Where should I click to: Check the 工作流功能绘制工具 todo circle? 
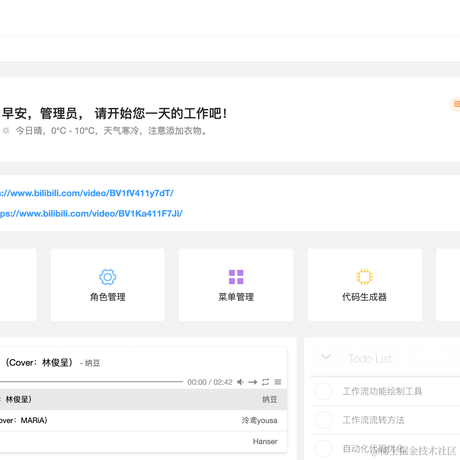pos(324,391)
